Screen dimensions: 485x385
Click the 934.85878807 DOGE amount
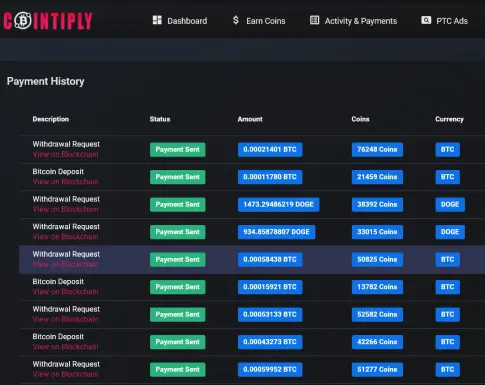tap(276, 232)
